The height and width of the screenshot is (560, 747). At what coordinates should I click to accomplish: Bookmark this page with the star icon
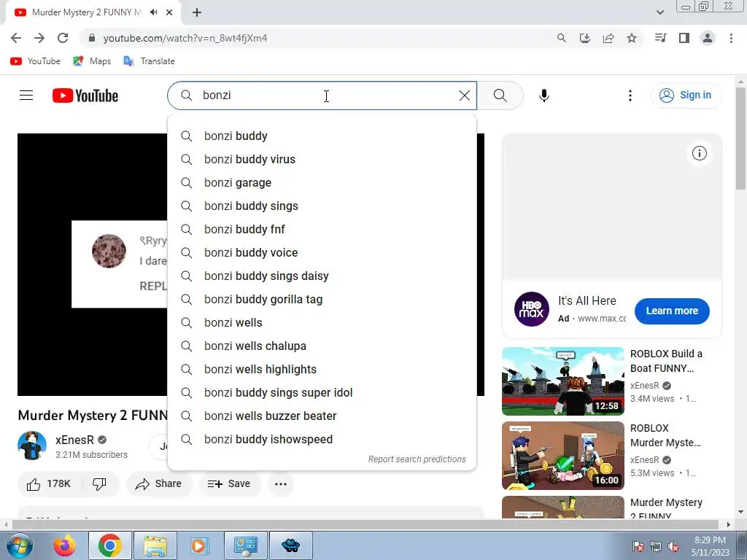pyautogui.click(x=632, y=38)
